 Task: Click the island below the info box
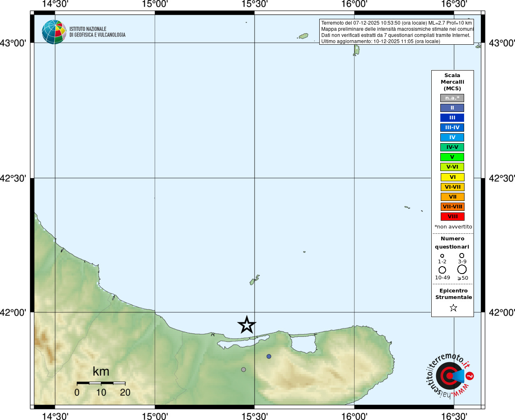point(356,50)
